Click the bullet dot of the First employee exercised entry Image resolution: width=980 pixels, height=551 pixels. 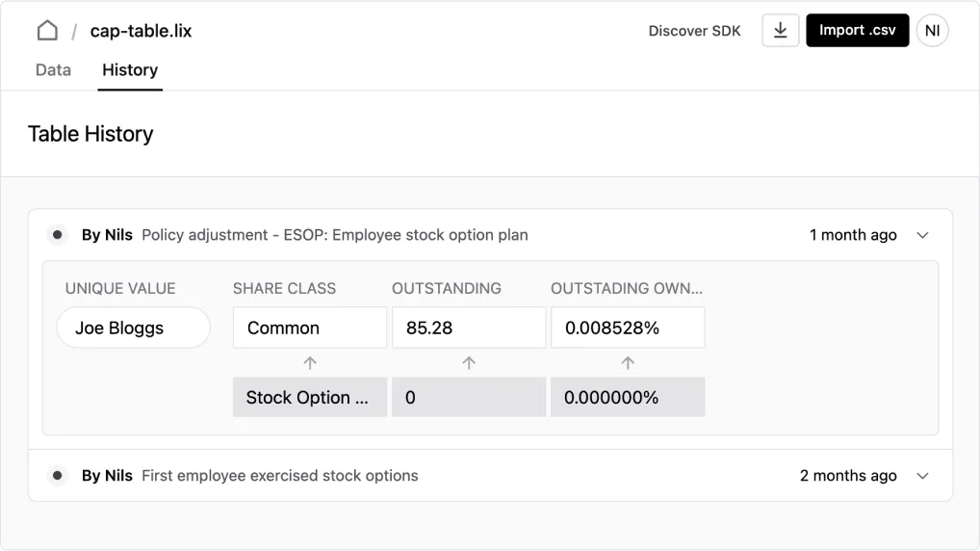pos(58,476)
